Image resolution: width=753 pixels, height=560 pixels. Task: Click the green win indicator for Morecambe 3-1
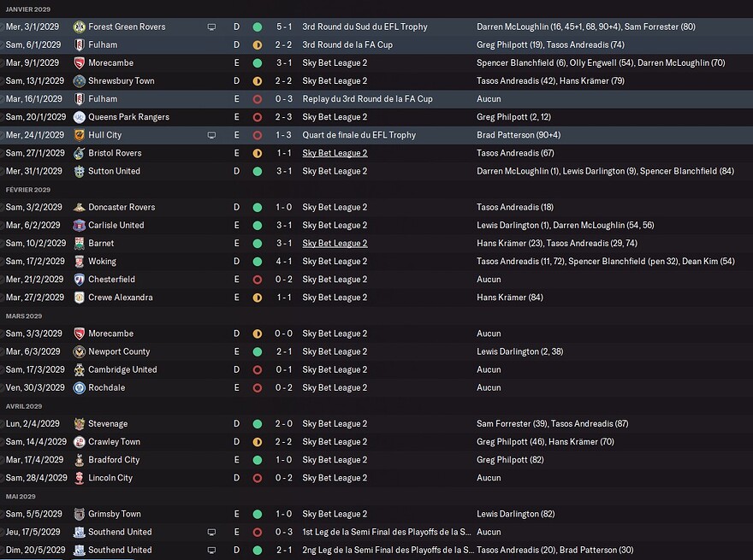[x=258, y=63]
